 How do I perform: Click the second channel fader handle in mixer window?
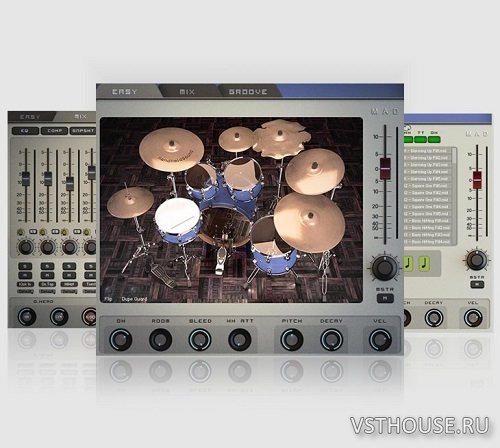click(48, 178)
